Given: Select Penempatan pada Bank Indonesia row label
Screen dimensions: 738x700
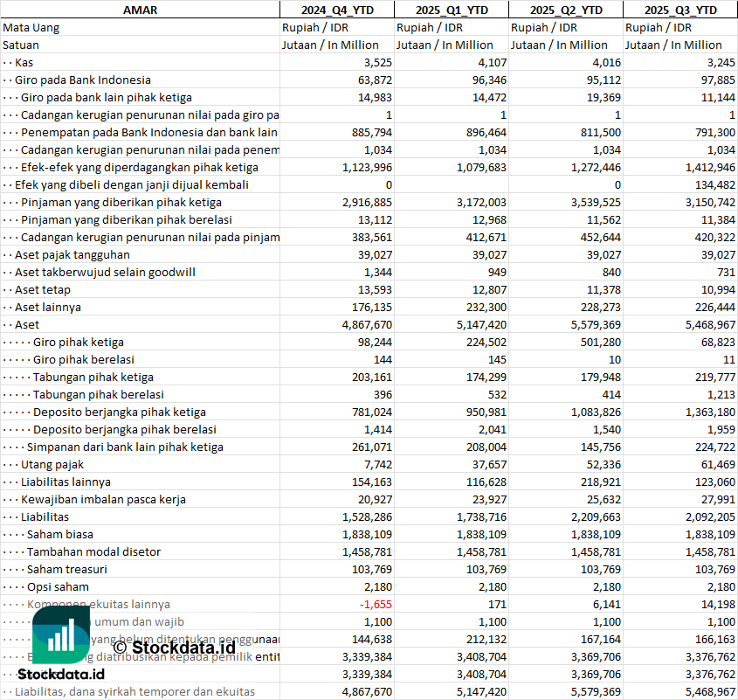Looking at the screenshot, I should tap(149, 132).
